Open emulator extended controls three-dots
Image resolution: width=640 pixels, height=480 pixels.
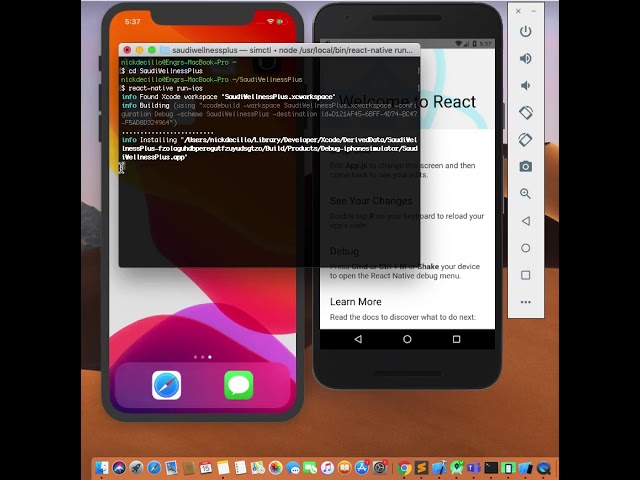click(x=526, y=302)
